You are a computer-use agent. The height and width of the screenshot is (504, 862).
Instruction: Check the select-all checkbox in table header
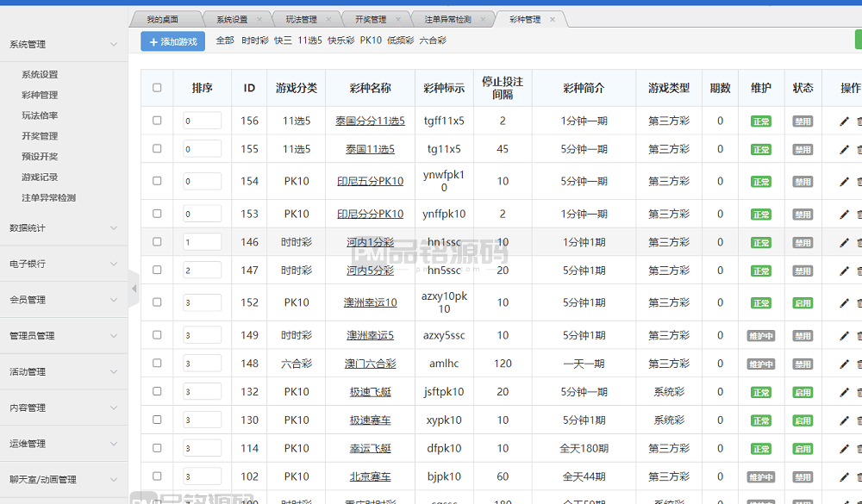157,87
